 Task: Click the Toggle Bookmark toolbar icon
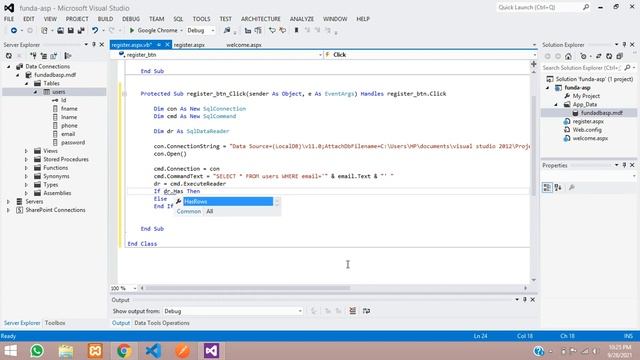click(297, 31)
